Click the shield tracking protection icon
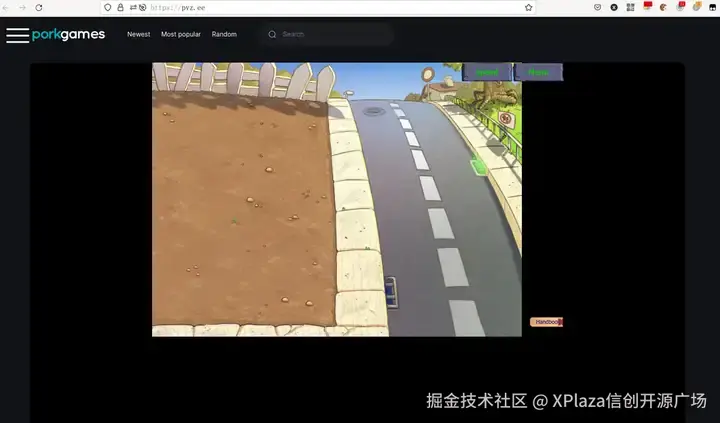Viewport: 720px width, 423px height. click(107, 7)
